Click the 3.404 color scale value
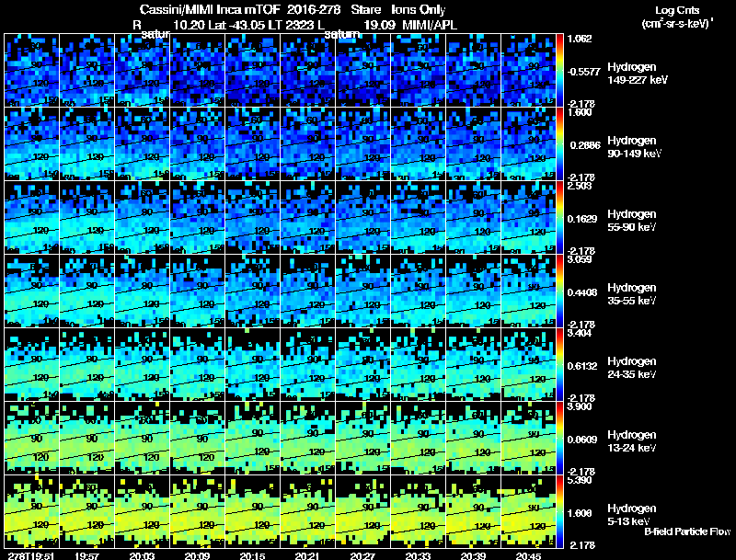Image resolution: width=736 pixels, height=560 pixels. click(580, 333)
